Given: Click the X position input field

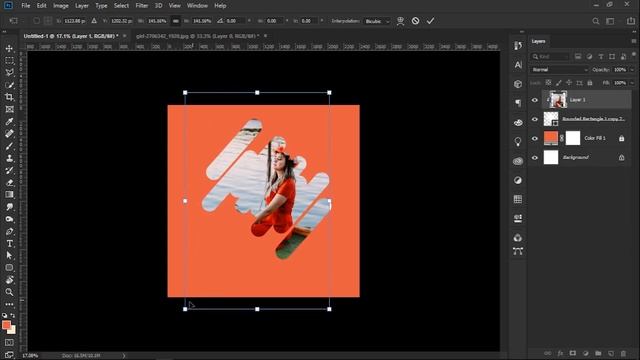Looking at the screenshot, I should [75, 21].
